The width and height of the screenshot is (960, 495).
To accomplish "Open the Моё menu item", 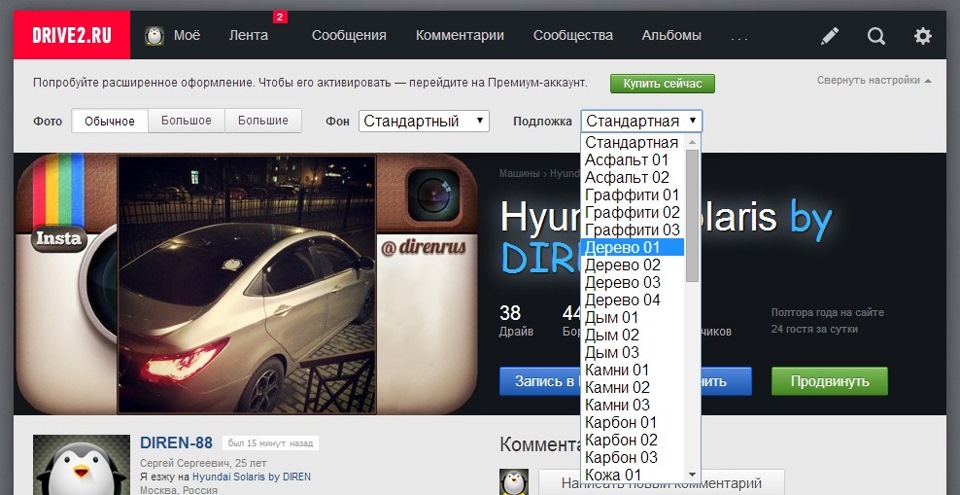I will click(187, 36).
